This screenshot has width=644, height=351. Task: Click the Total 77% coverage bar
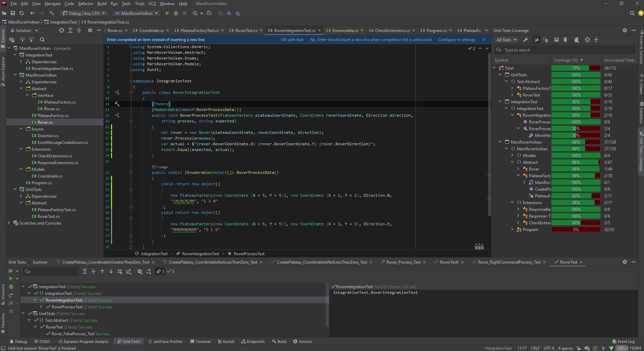coord(576,68)
